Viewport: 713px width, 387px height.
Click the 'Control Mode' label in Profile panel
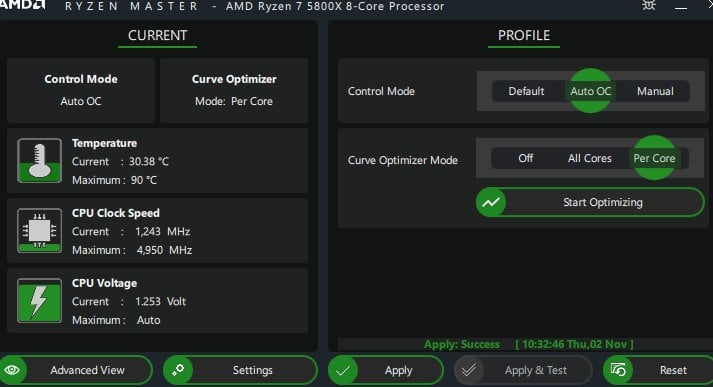click(x=381, y=91)
